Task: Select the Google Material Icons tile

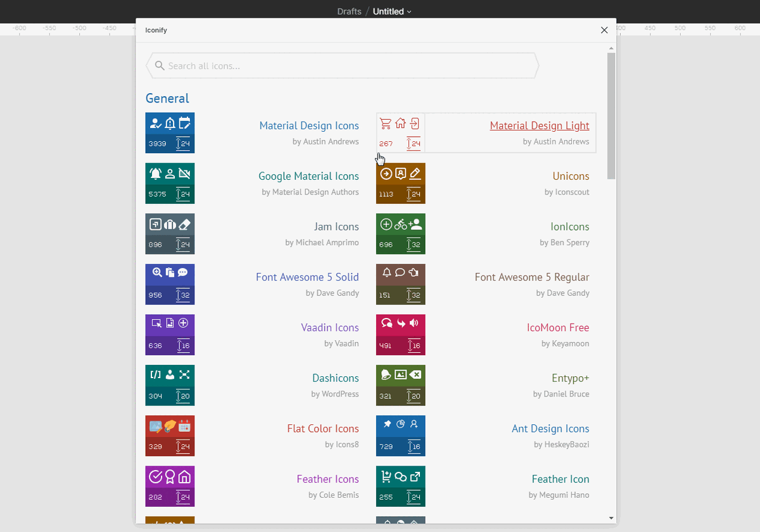Action: click(x=170, y=184)
